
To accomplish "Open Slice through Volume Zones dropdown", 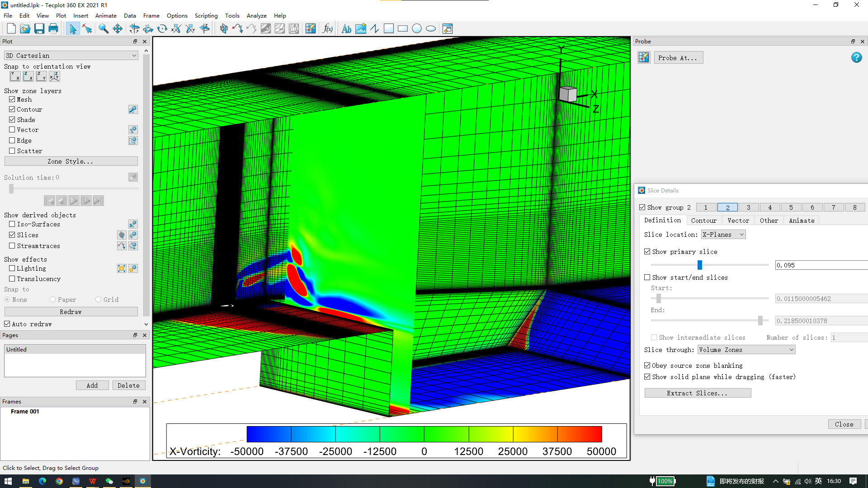I will (746, 350).
